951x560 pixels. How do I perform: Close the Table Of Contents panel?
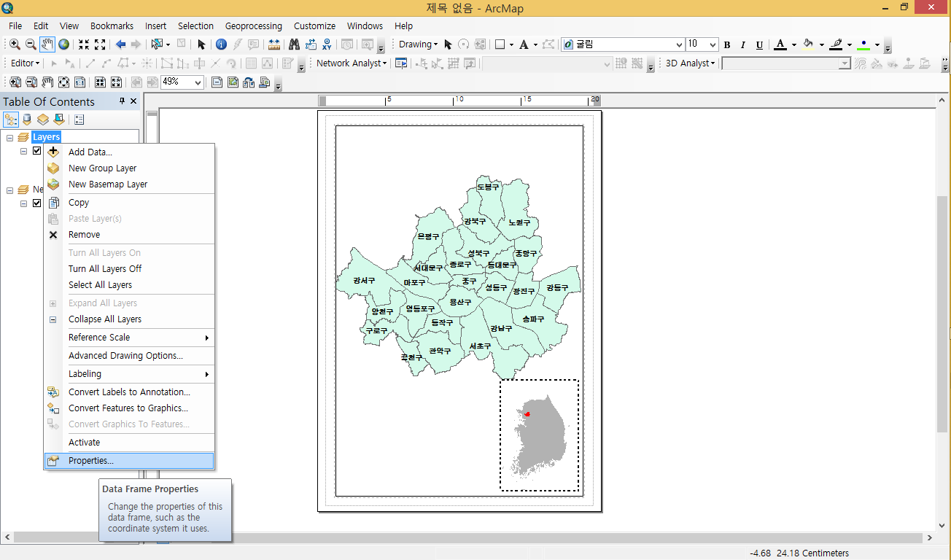tap(133, 101)
